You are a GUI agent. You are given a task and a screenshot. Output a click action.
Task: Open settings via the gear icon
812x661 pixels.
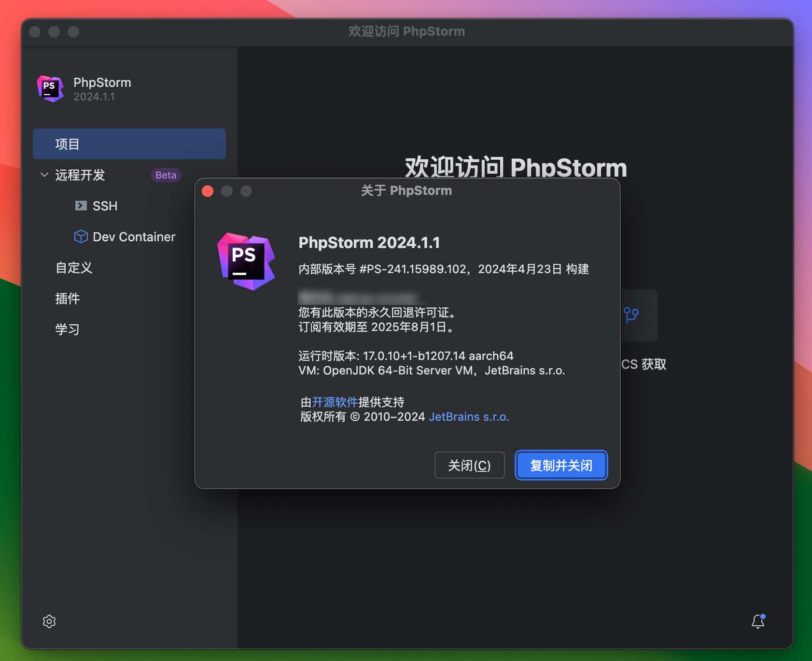(x=49, y=621)
